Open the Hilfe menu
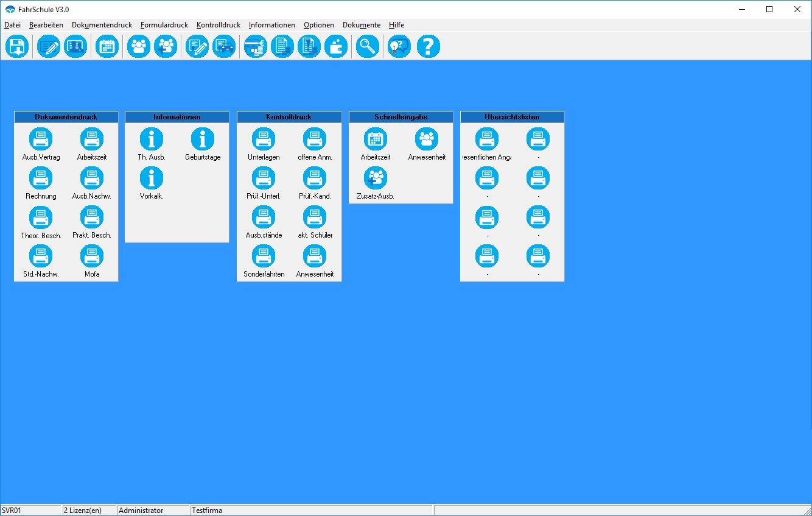This screenshot has width=812, height=516. click(x=396, y=25)
